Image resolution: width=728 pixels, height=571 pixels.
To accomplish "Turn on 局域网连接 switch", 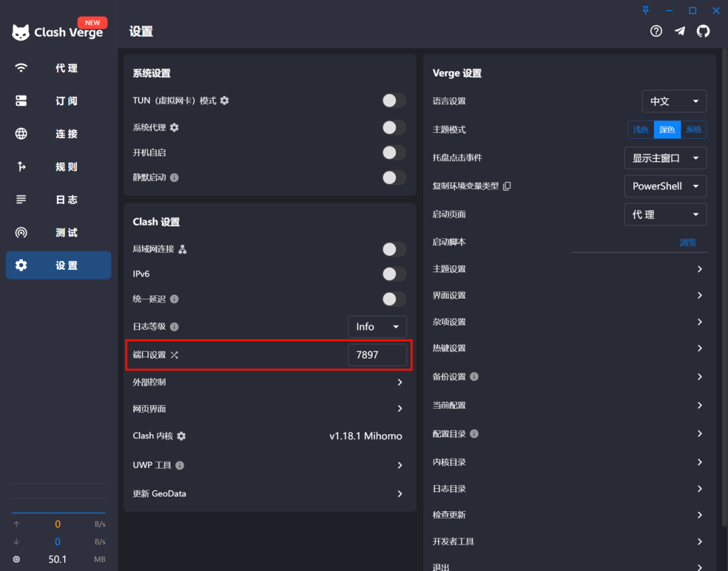I will point(394,249).
